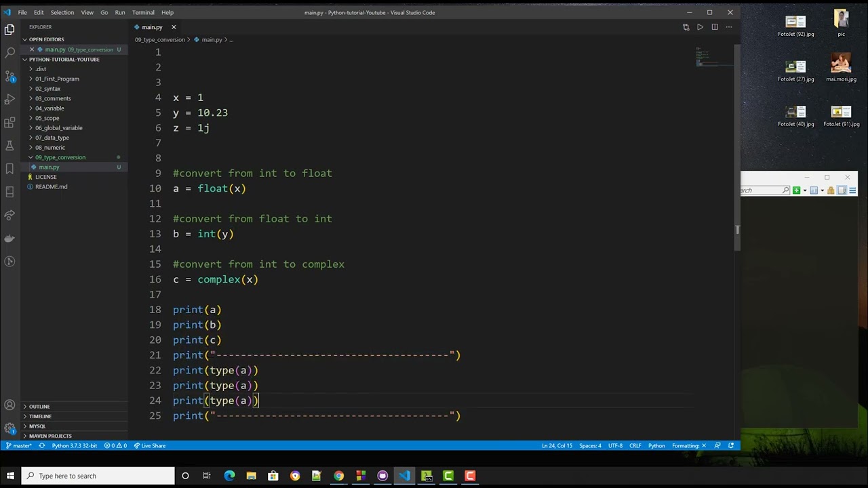868x488 pixels.
Task: Open the Live Share activity bar icon
Action: [x=9, y=215]
